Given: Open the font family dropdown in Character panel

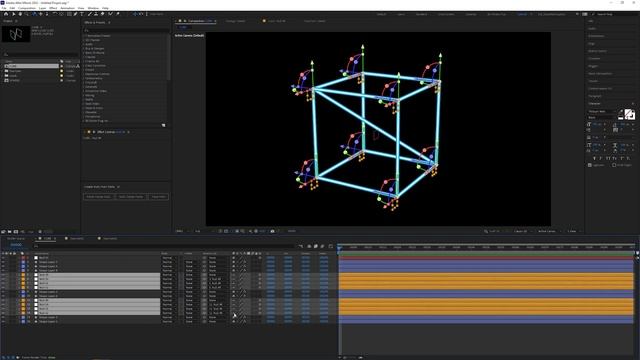Looking at the screenshot, I should pos(602,111).
